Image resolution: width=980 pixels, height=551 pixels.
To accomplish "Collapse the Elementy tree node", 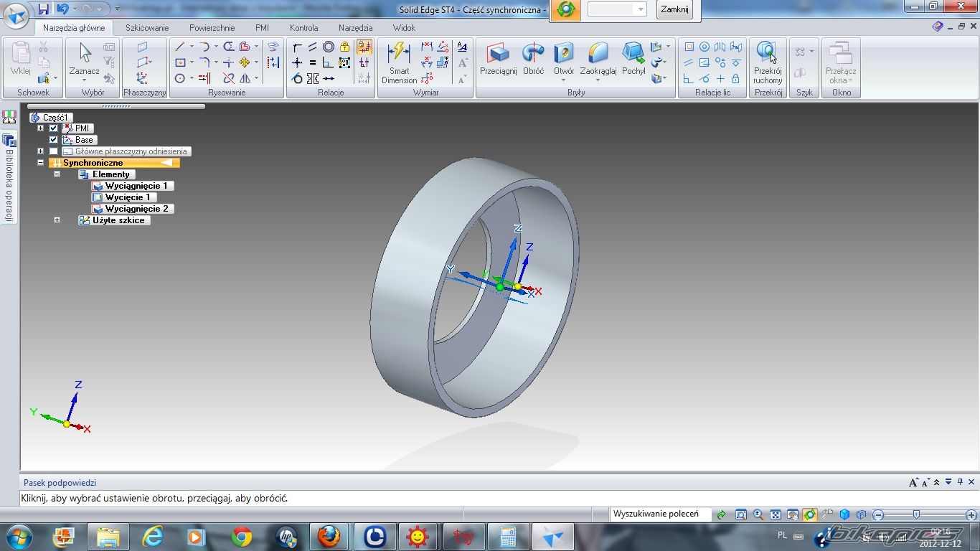I will coord(57,174).
